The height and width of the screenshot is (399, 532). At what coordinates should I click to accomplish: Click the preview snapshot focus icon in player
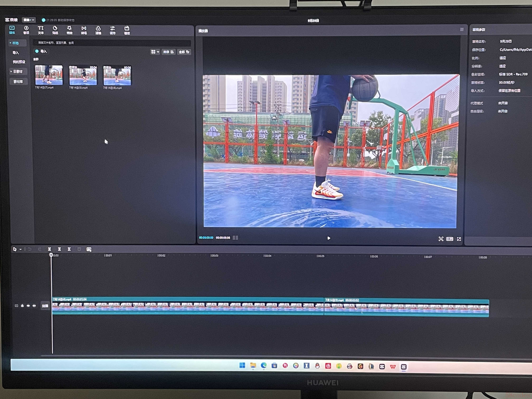[x=441, y=239]
